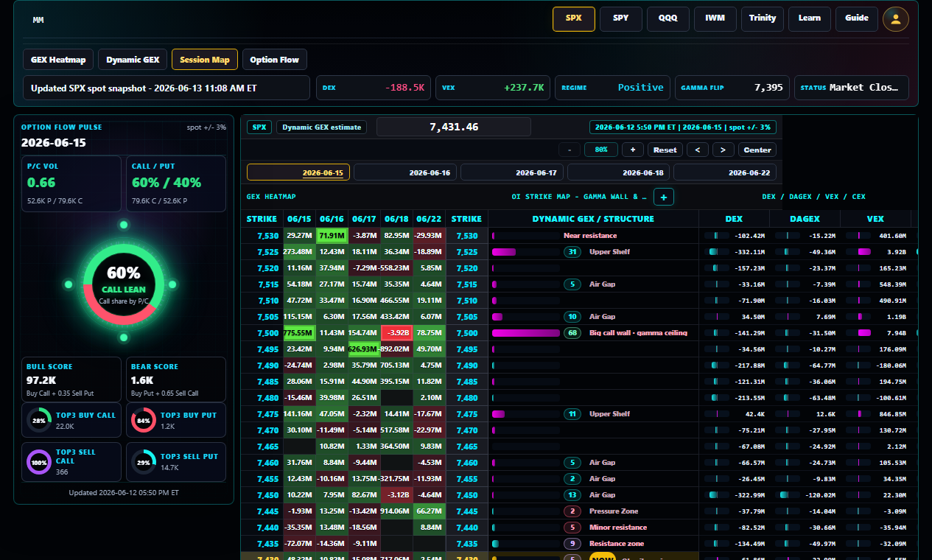Click the 06/18 column header
The width and height of the screenshot is (932, 560).
click(x=396, y=219)
